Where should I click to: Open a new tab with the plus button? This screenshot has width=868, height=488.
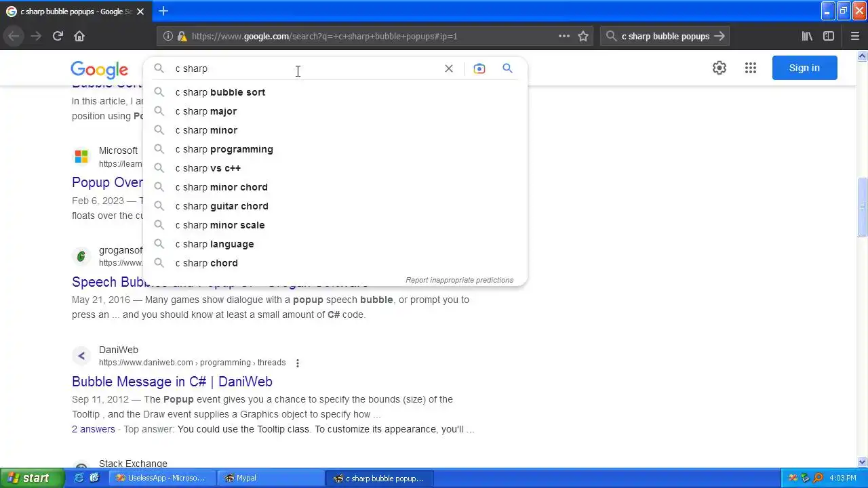[x=163, y=11]
